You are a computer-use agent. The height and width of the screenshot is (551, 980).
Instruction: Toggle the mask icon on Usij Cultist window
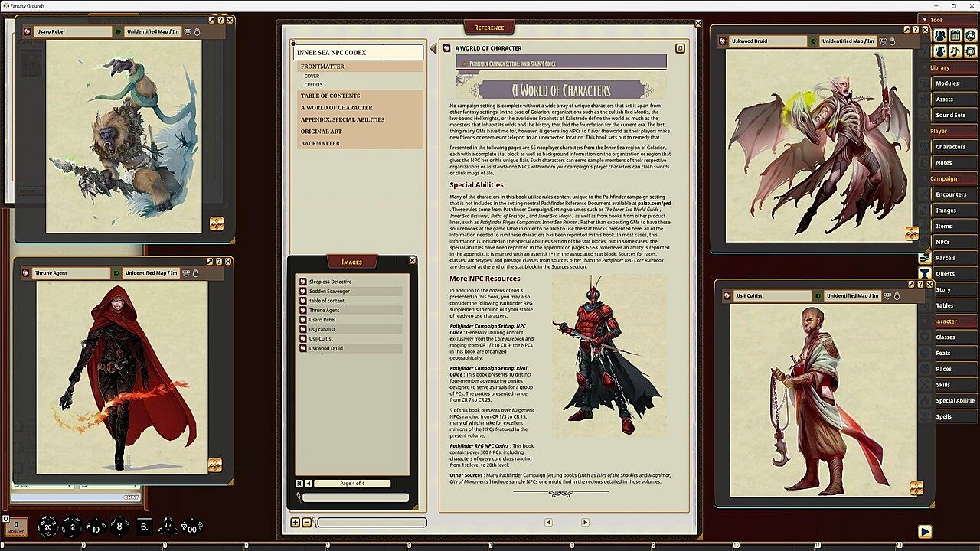887,296
